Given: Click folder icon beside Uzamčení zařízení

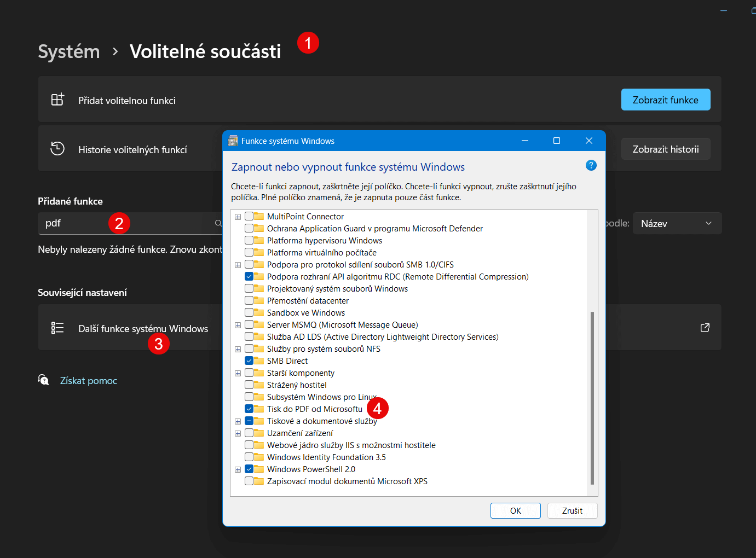Looking at the screenshot, I should 259,433.
